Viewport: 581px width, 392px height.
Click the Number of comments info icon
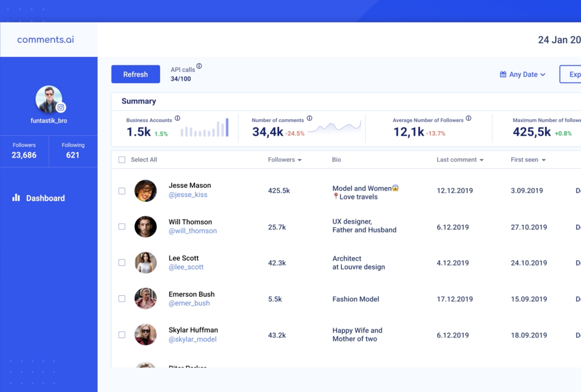point(309,118)
